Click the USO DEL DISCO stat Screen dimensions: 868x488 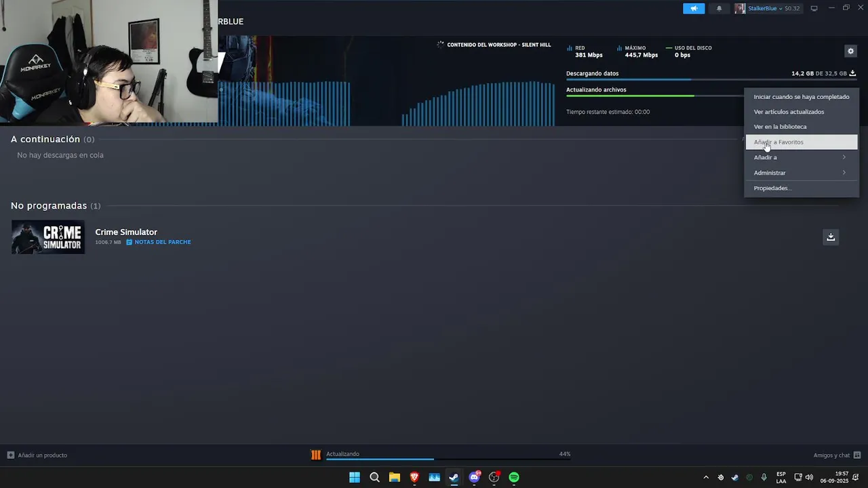(689, 52)
